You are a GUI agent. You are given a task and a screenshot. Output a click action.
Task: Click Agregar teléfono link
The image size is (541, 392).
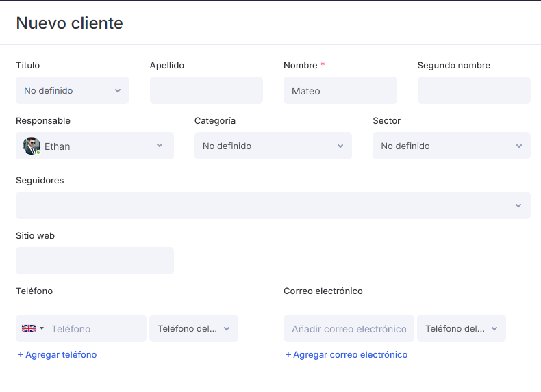click(57, 355)
